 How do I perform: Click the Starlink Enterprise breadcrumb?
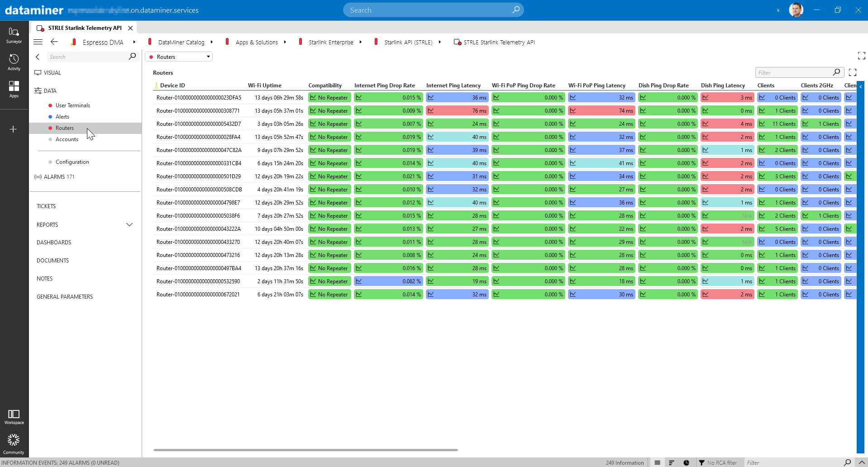click(331, 42)
